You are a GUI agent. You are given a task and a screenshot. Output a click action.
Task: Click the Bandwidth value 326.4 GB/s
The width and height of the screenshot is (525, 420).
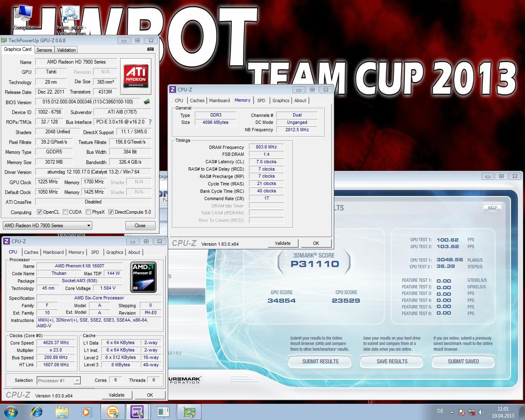point(130,162)
